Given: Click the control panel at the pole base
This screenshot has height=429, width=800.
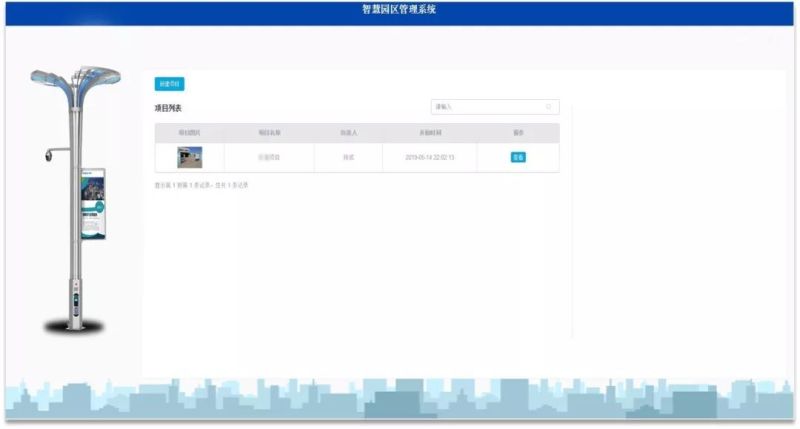Looking at the screenshot, I should [x=75, y=300].
